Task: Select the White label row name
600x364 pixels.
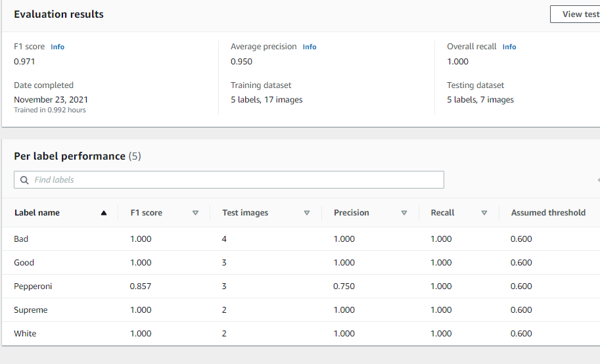Action: coord(25,334)
